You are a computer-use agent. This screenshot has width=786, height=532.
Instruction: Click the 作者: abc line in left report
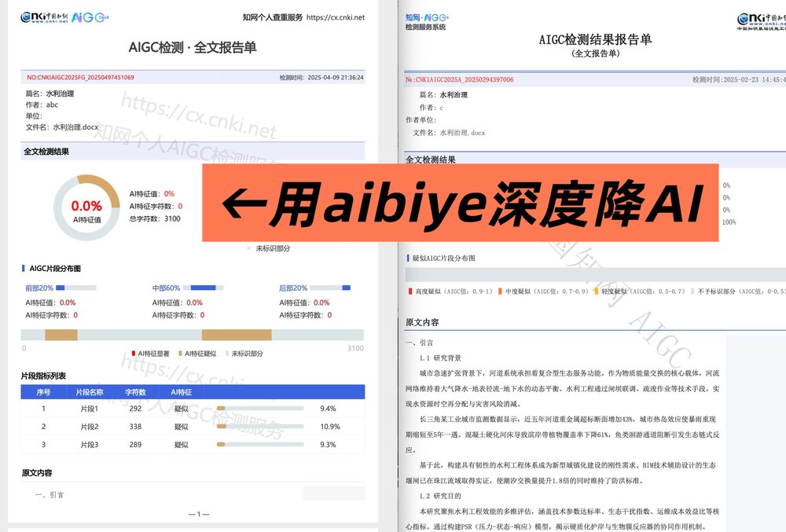tap(42, 105)
